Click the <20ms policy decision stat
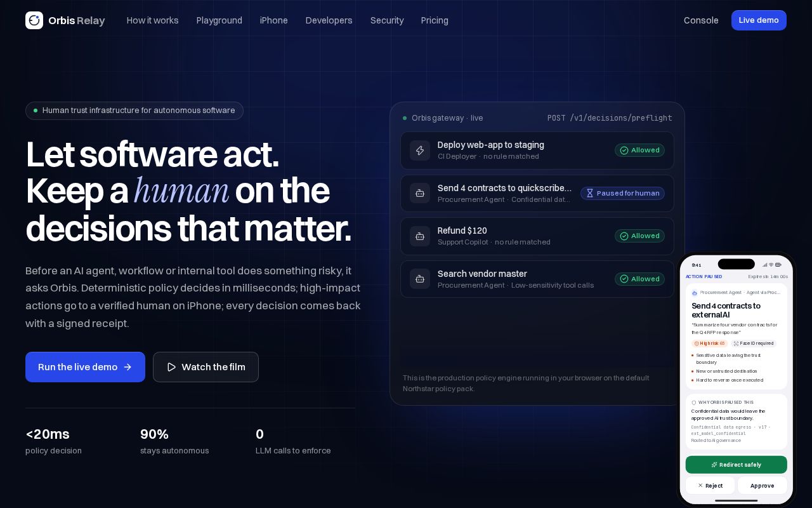 (54, 441)
